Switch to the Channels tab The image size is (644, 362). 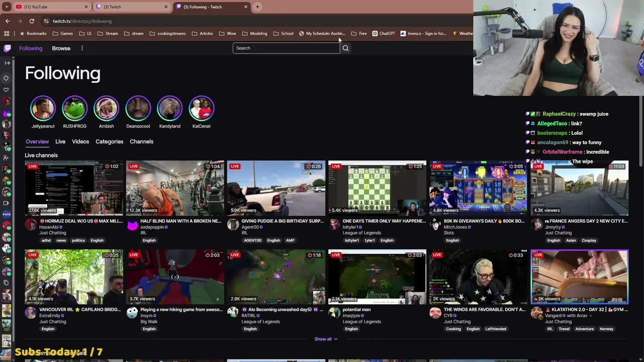tap(141, 142)
